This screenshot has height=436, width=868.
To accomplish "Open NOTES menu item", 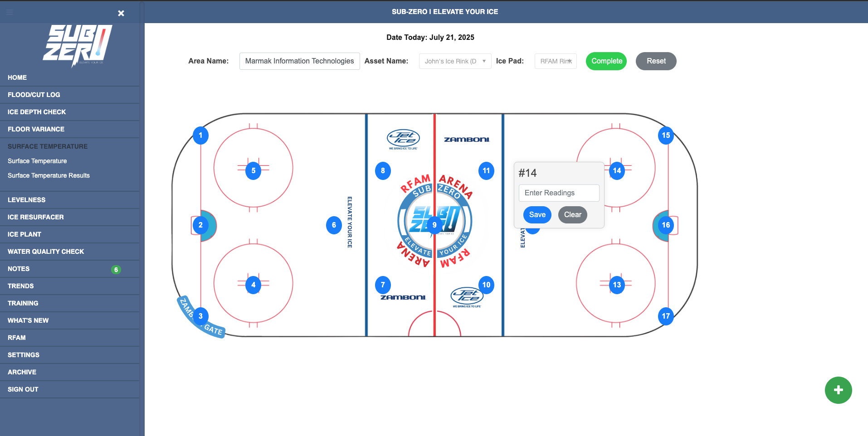I will click(70, 269).
